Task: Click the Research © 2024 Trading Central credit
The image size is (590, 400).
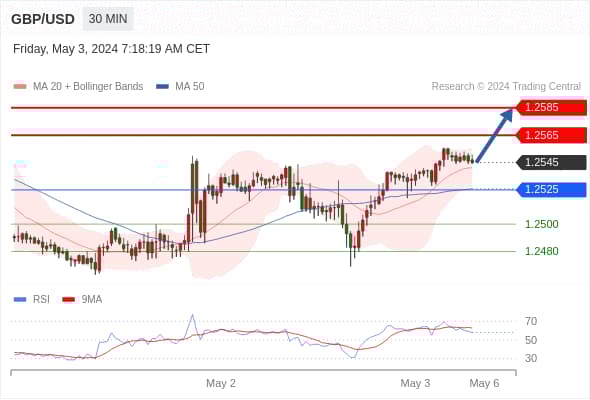Action: tap(506, 87)
